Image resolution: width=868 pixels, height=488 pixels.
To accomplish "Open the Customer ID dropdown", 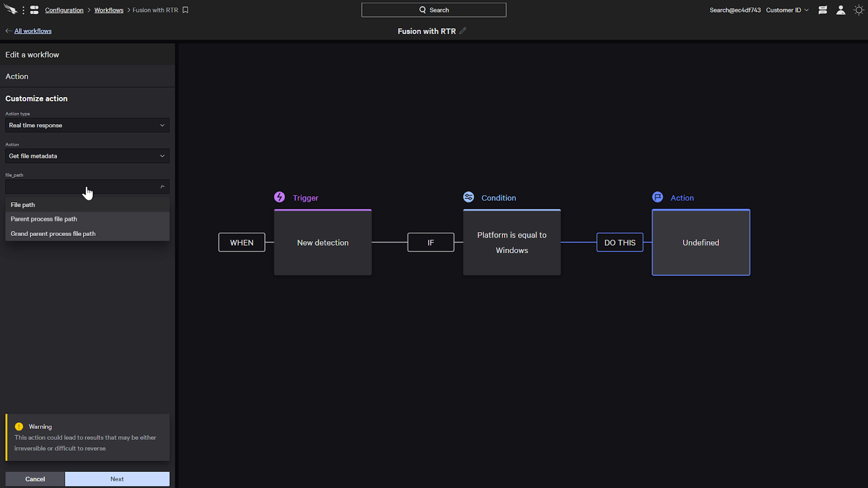I will point(787,10).
